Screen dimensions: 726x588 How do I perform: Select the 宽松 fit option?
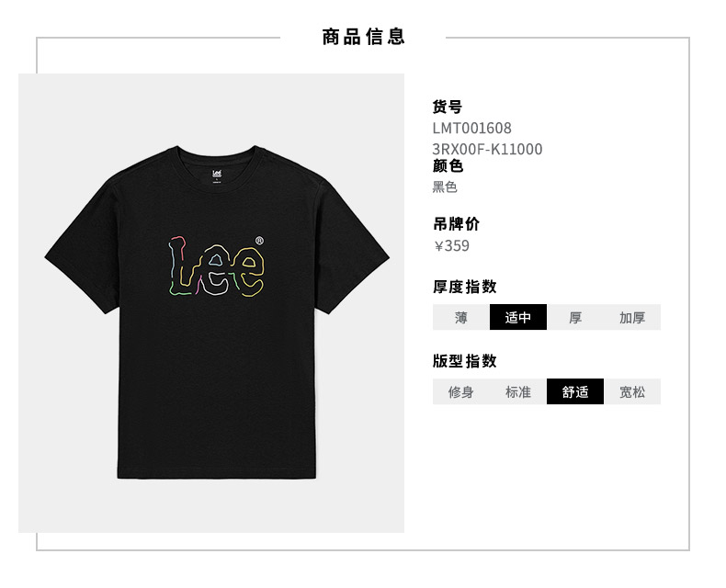632,391
